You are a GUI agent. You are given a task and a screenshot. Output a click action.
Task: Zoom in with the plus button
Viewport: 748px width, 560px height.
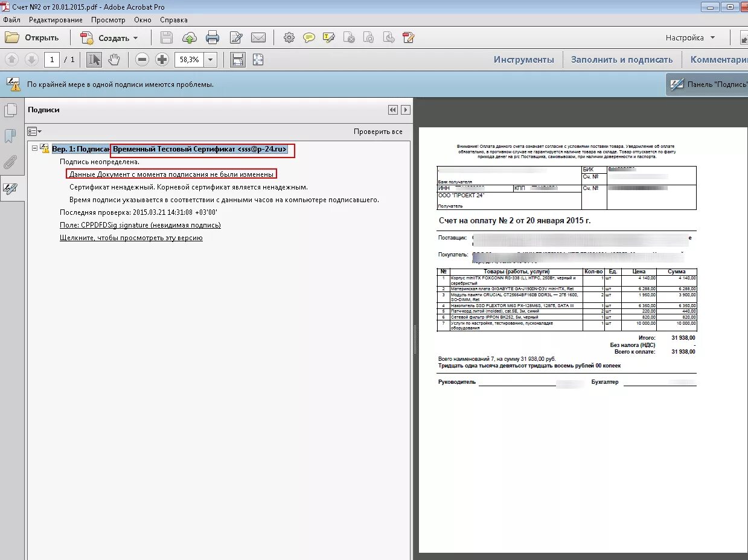click(x=162, y=59)
